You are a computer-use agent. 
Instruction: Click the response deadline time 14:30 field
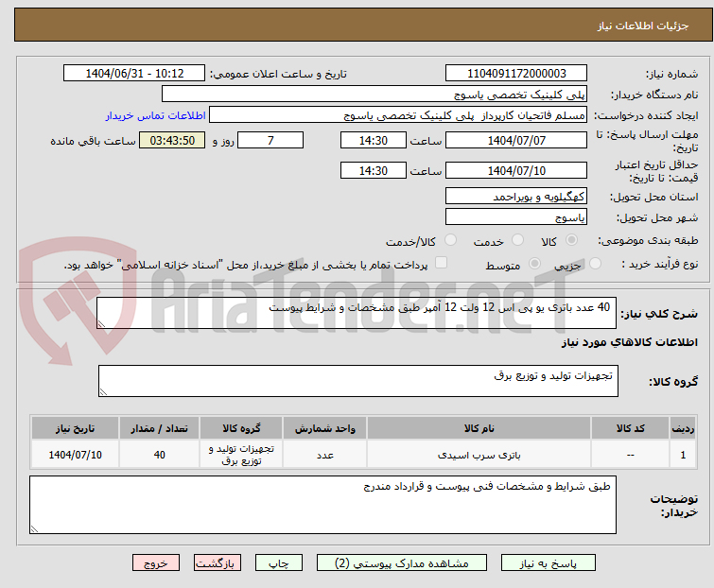tap(374, 140)
